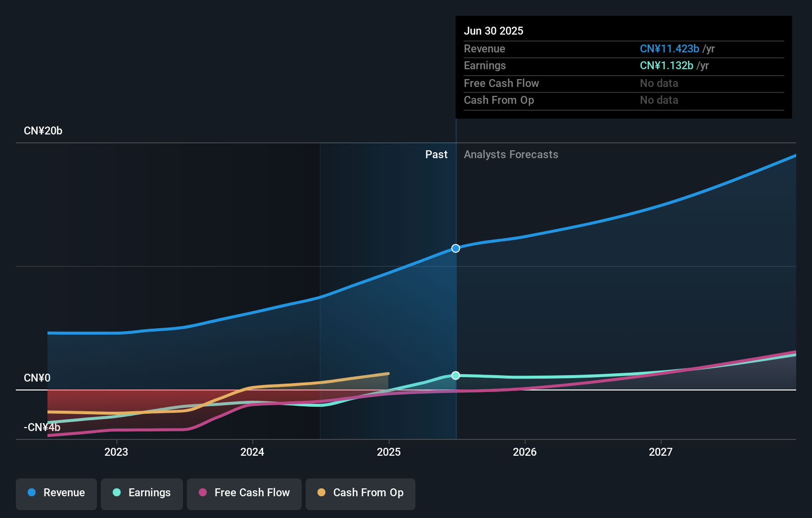
Task: Click the 2026 axis label
Action: click(x=525, y=452)
